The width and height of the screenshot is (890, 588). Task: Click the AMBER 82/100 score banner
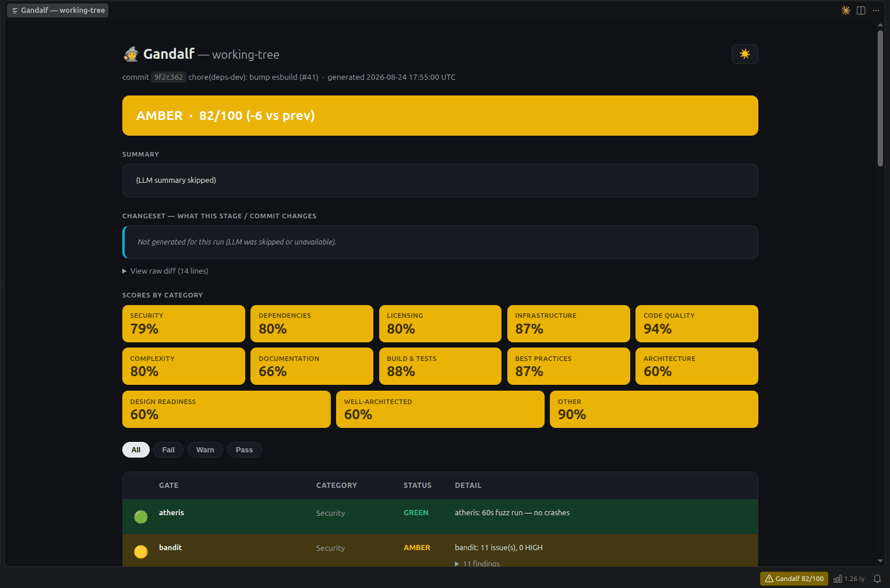click(x=440, y=115)
